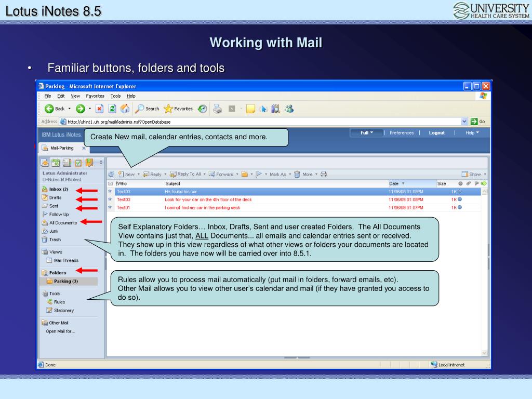This screenshot has height=399, width=532.
Task: Open the Trash folder
Action: coord(51,240)
